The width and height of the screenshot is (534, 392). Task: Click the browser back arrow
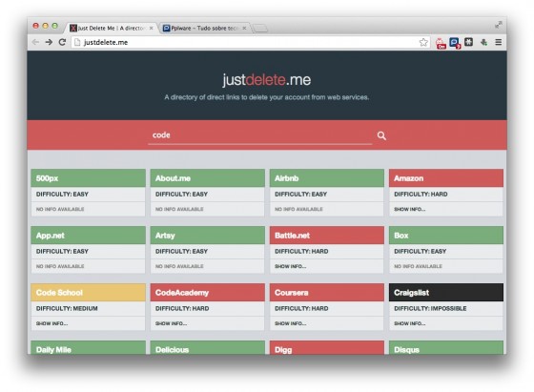point(35,42)
